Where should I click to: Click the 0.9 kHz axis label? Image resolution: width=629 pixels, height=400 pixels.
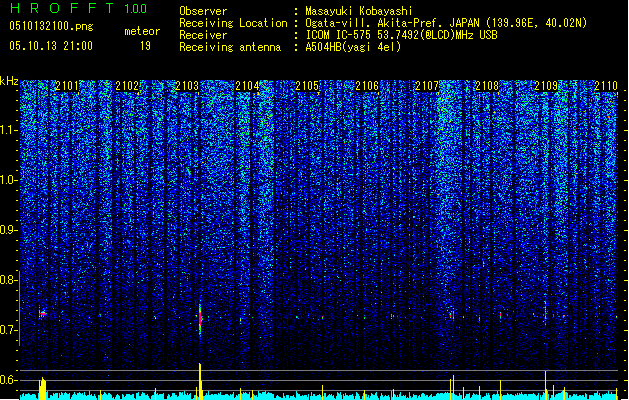(9, 230)
